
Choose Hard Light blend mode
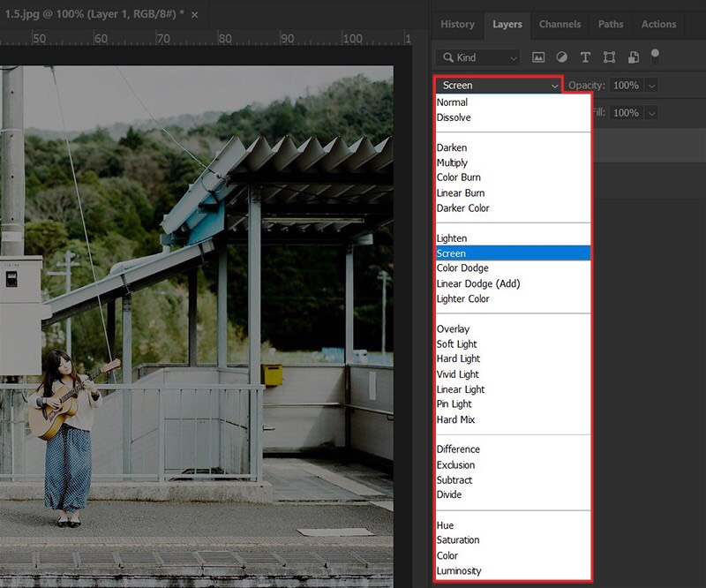click(514, 358)
